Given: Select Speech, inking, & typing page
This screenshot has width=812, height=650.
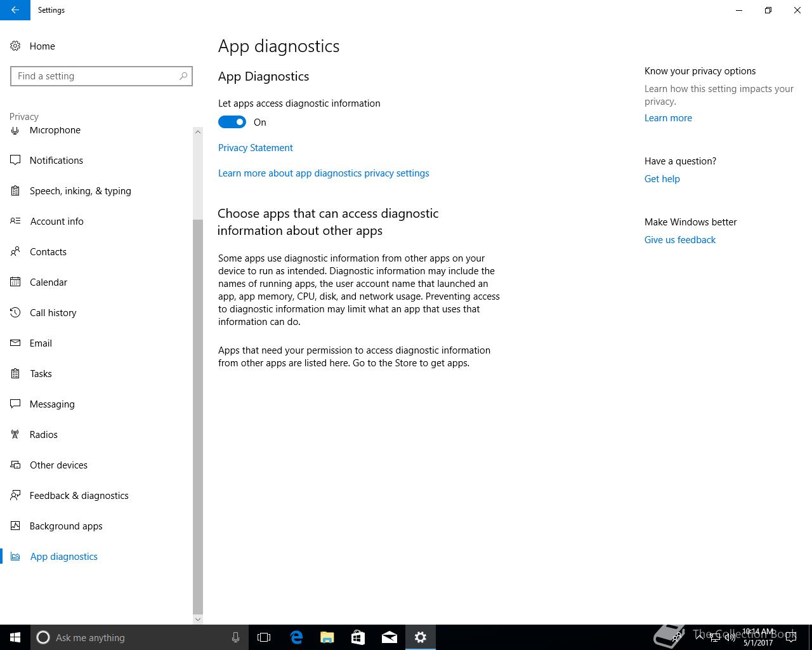Looking at the screenshot, I should [80, 190].
